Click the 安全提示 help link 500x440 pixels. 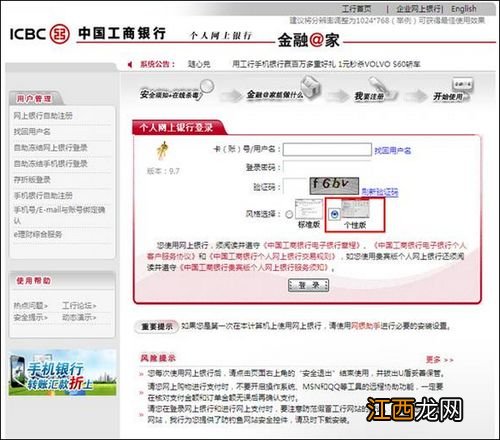pyautogui.click(x=30, y=317)
